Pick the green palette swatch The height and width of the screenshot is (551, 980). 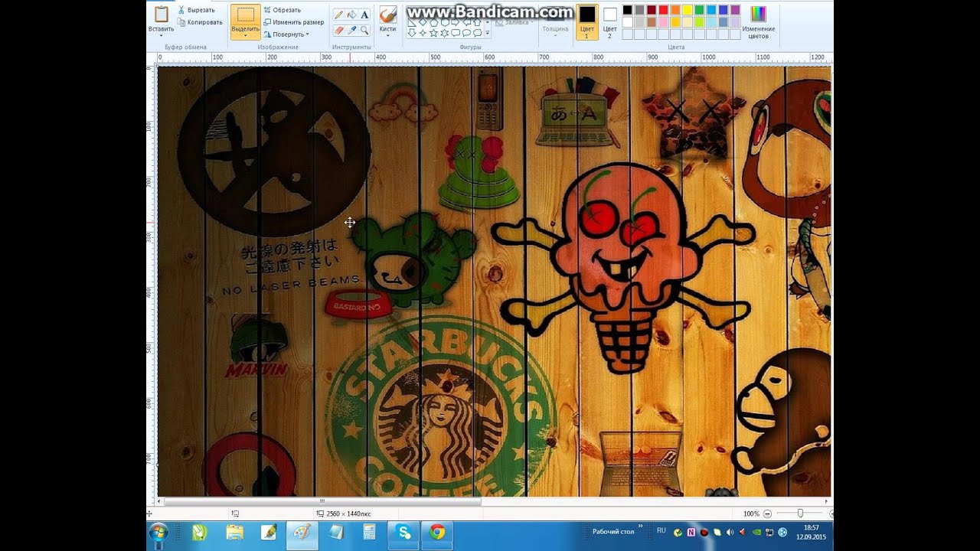(x=699, y=10)
